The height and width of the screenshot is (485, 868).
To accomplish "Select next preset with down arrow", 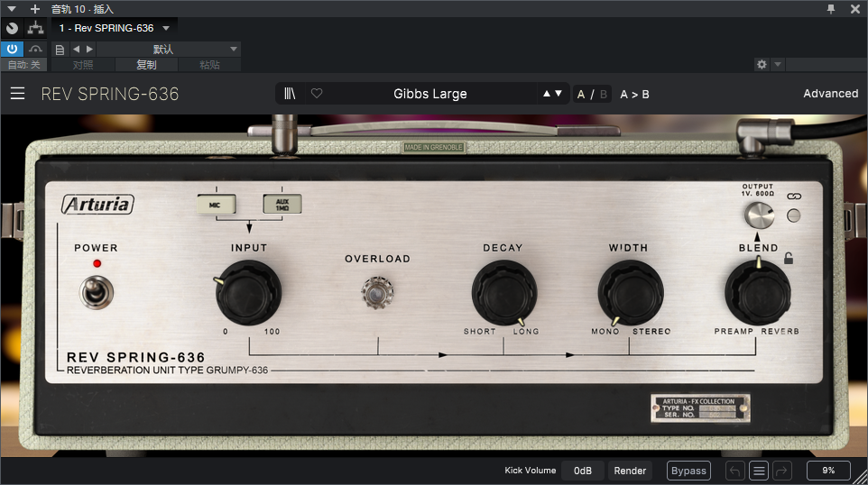I will tap(558, 94).
